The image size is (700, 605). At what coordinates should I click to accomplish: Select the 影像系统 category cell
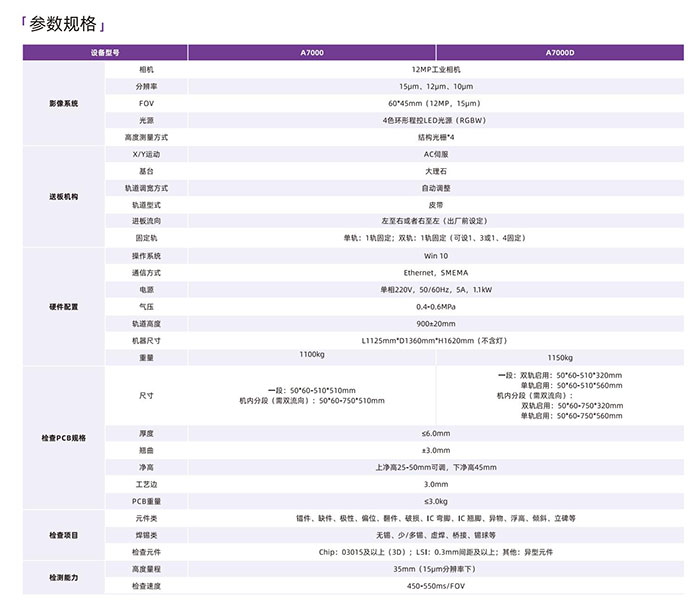coord(63,103)
